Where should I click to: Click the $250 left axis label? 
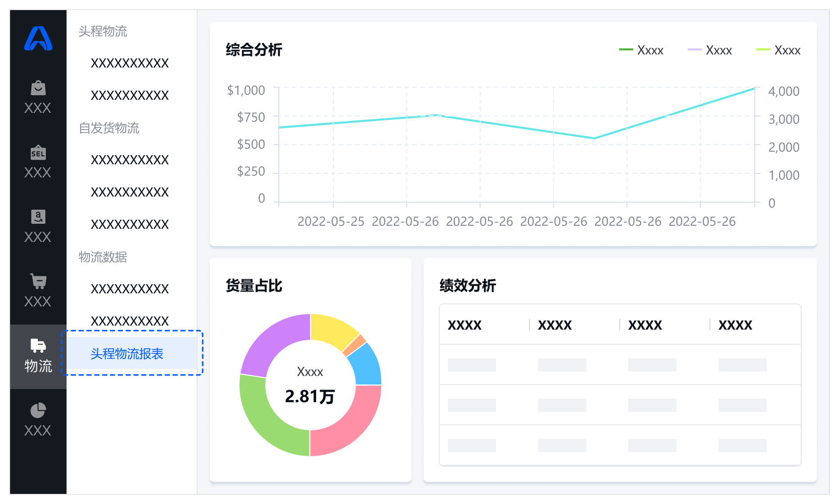click(251, 172)
